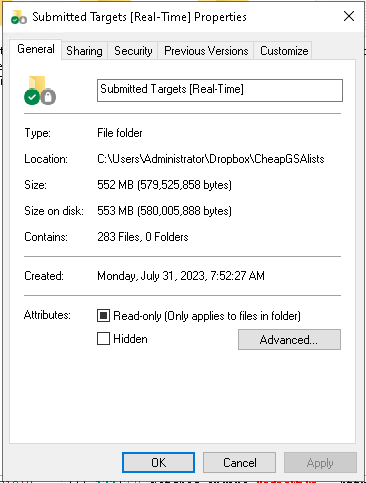Viewport: 366px width, 483px height.
Task: Click the Location path text
Action: [x=211, y=159]
